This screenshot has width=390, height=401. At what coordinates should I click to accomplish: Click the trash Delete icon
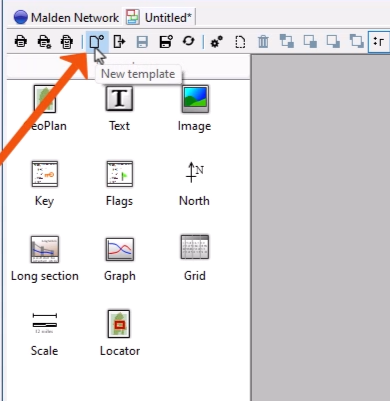pos(263,42)
